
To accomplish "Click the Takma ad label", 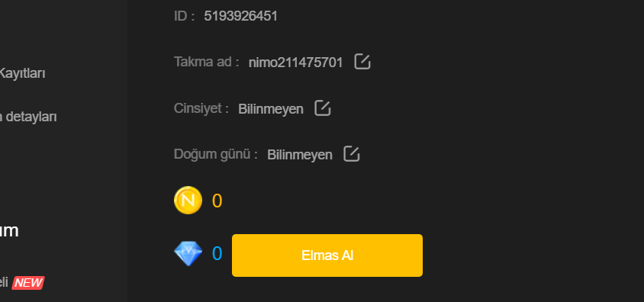I will (207, 62).
